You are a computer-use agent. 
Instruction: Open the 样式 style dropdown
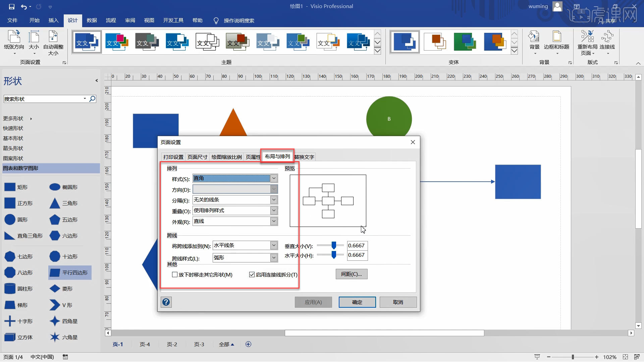pos(274,178)
